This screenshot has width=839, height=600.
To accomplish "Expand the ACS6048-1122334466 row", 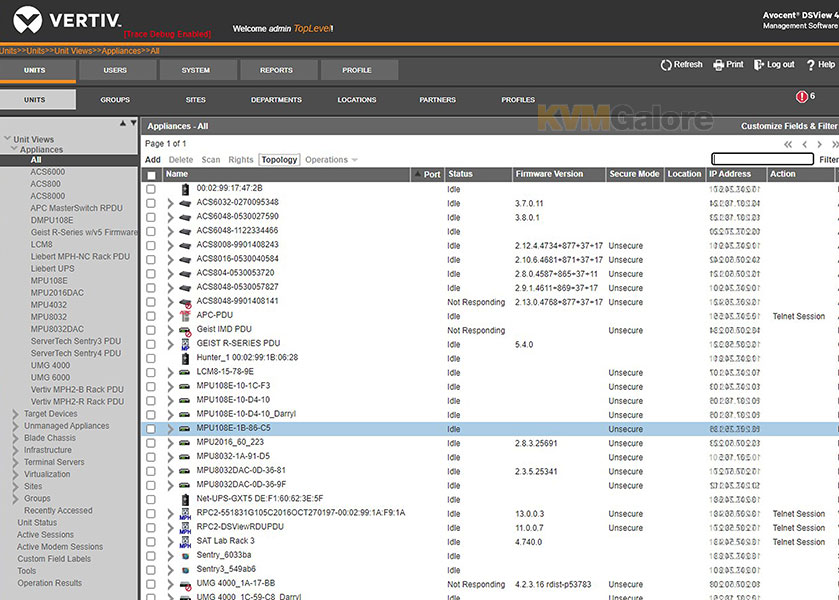I will click(170, 232).
